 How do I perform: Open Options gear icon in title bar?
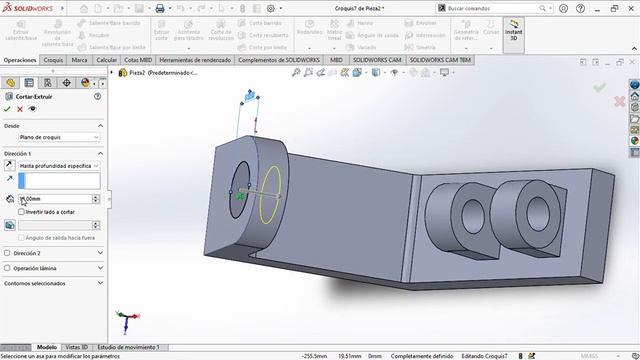[271, 8]
